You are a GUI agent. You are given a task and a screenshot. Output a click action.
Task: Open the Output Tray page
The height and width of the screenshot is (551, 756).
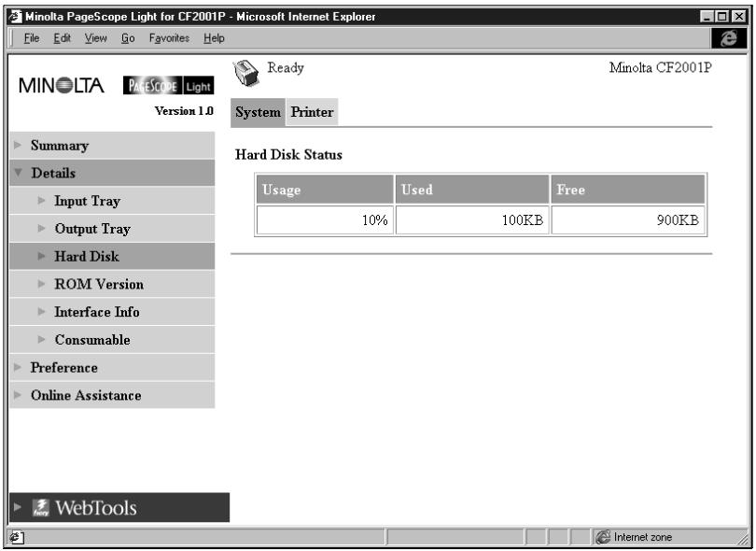[x=112, y=229]
